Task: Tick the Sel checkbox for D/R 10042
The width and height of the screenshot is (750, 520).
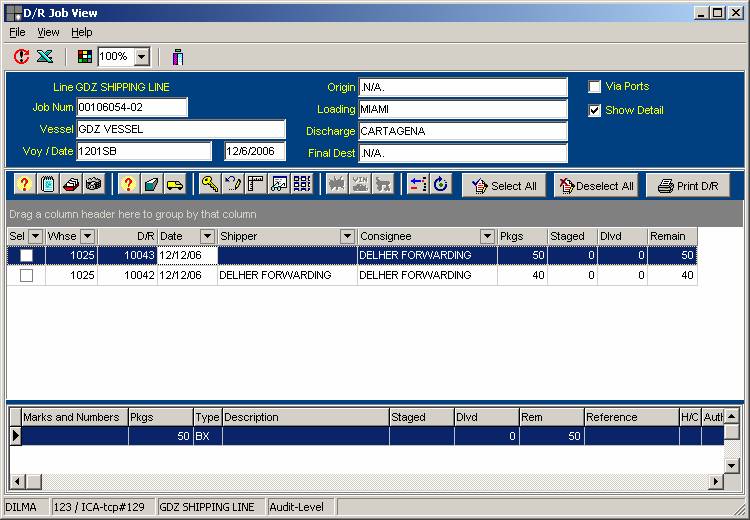Action: [26, 276]
